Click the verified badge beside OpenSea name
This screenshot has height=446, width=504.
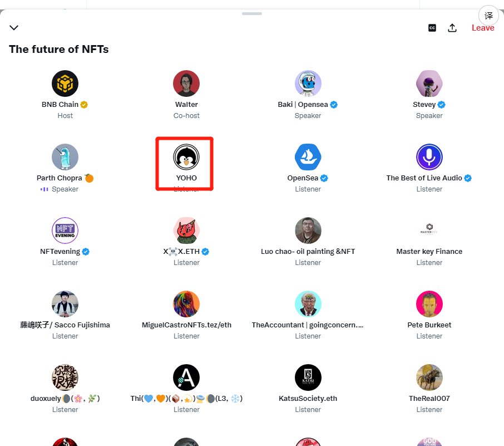[x=324, y=178]
